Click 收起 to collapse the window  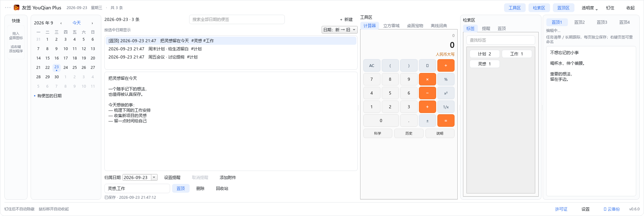click(631, 8)
